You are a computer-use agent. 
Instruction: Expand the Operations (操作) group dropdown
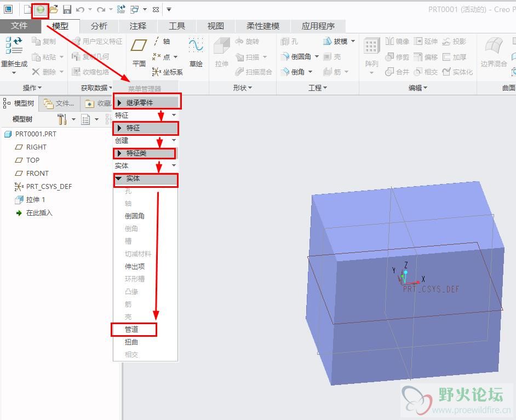[x=32, y=88]
